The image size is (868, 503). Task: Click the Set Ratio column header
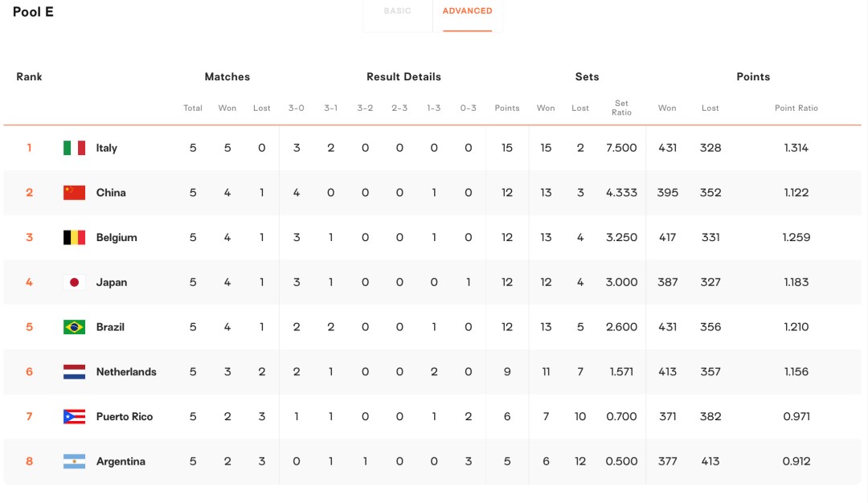[621, 108]
